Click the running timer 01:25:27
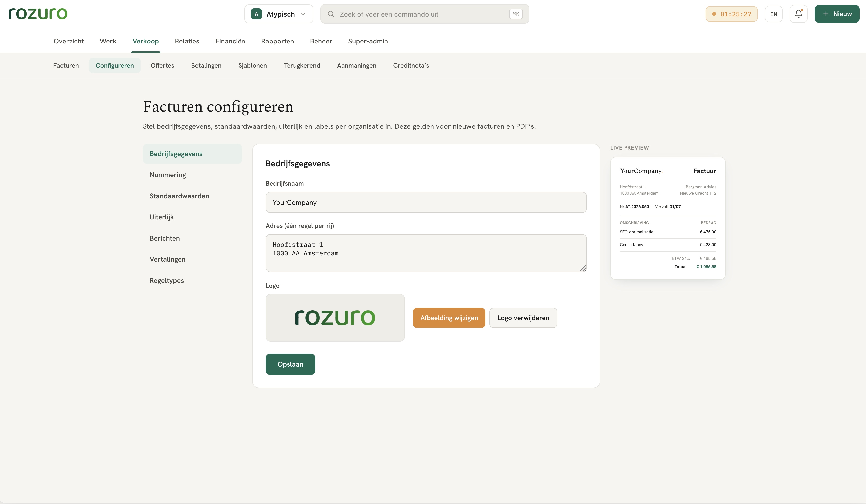 tap(731, 14)
